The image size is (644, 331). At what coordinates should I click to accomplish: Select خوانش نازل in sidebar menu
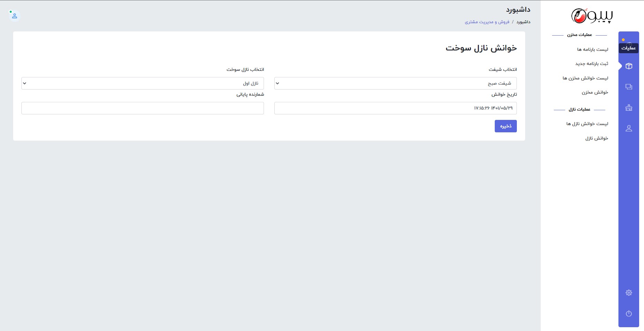click(596, 138)
